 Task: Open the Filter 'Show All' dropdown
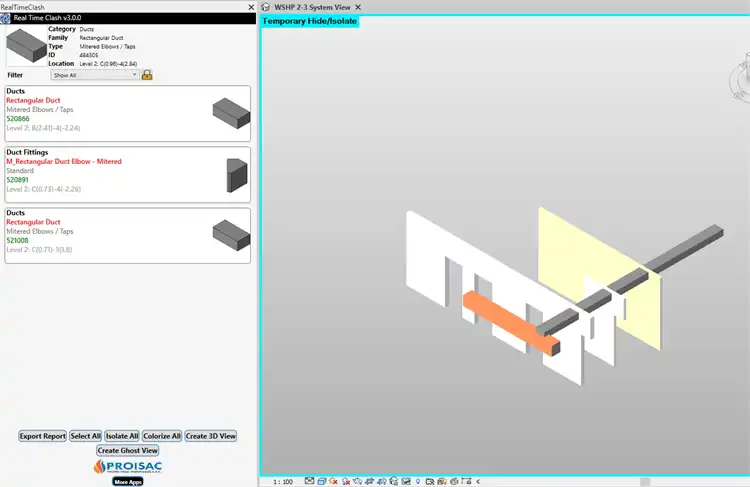tap(95, 75)
